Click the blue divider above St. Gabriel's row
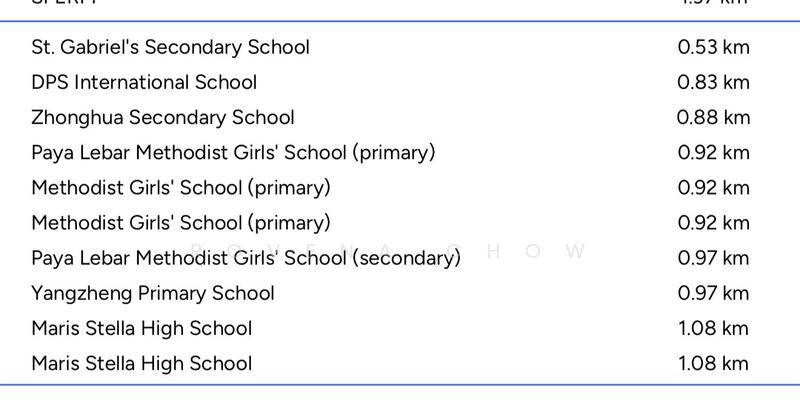Screen dimensions: 800x420 coord(400,21)
